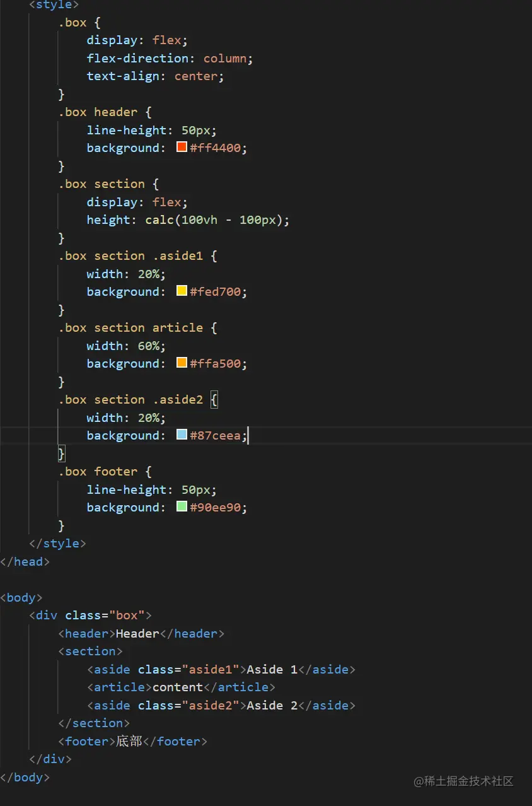Click the '"aside2"' class attribute value
Screen dimensions: 532x806
pos(211,705)
